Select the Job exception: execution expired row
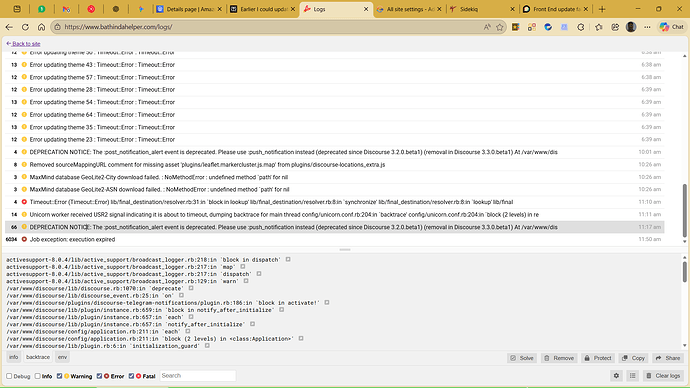Image resolution: width=690 pixels, height=388 pixels. [334, 239]
